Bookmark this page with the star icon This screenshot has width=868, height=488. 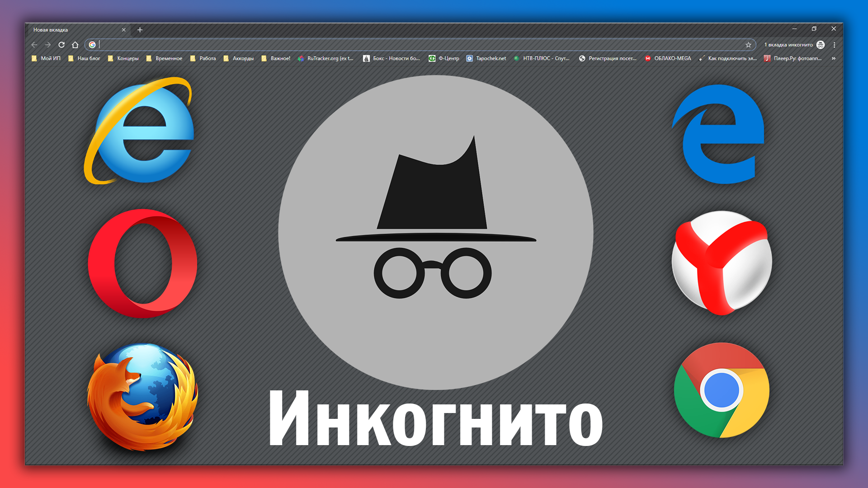(x=748, y=45)
